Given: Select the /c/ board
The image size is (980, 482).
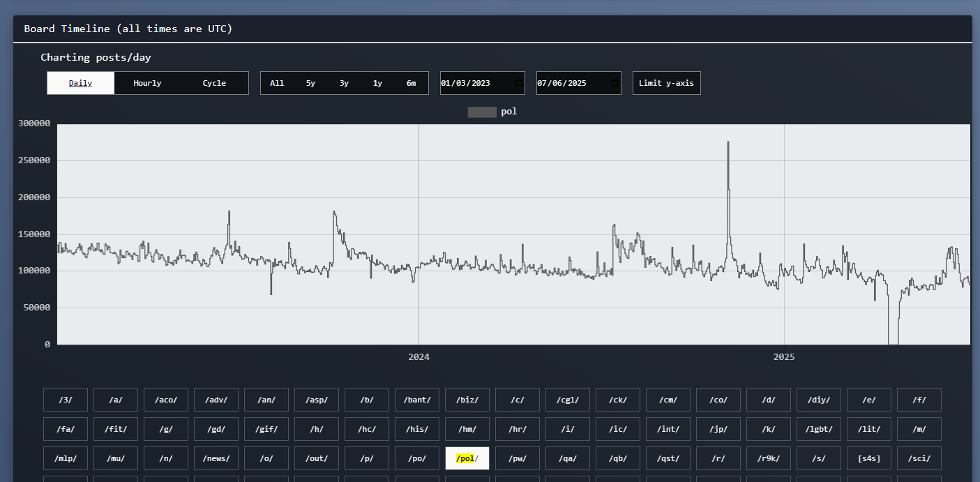Looking at the screenshot, I should coord(518,400).
